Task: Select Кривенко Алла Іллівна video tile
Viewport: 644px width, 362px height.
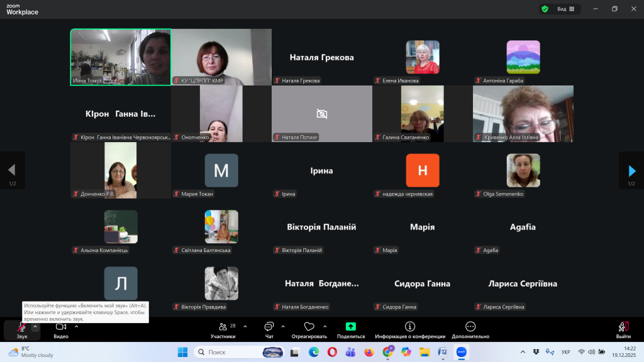Action: coord(523,113)
